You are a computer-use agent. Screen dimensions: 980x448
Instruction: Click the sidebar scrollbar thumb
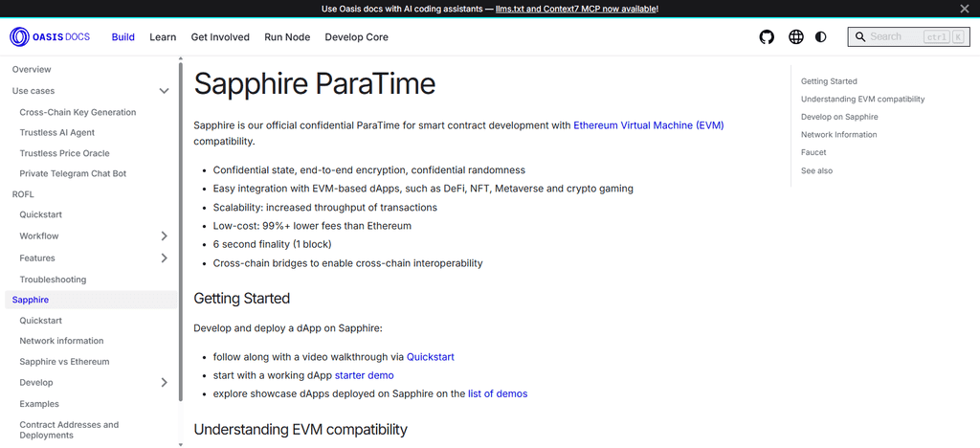(x=181, y=232)
